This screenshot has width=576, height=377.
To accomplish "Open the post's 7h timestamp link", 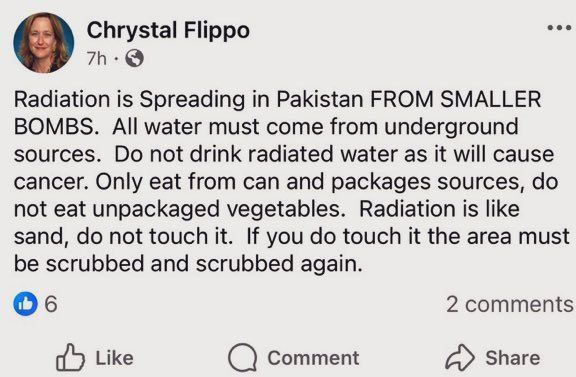I will pos(97,58).
